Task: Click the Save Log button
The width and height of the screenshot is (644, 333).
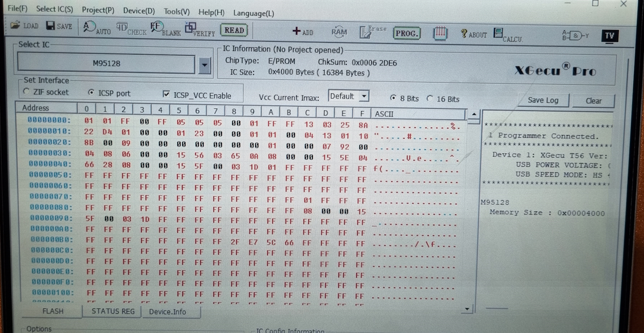Action: coord(543,100)
